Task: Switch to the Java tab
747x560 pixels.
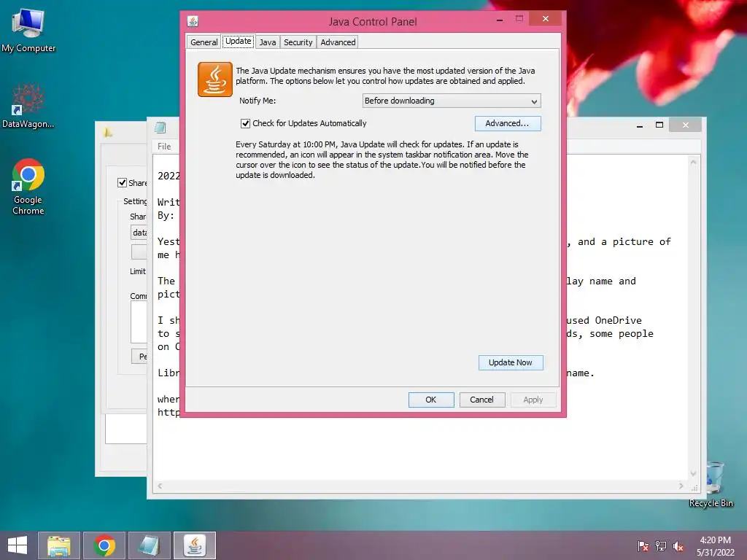Action: (268, 42)
